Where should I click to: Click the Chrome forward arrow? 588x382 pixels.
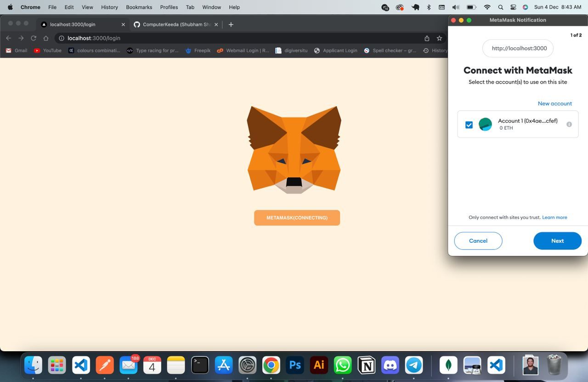(x=21, y=38)
